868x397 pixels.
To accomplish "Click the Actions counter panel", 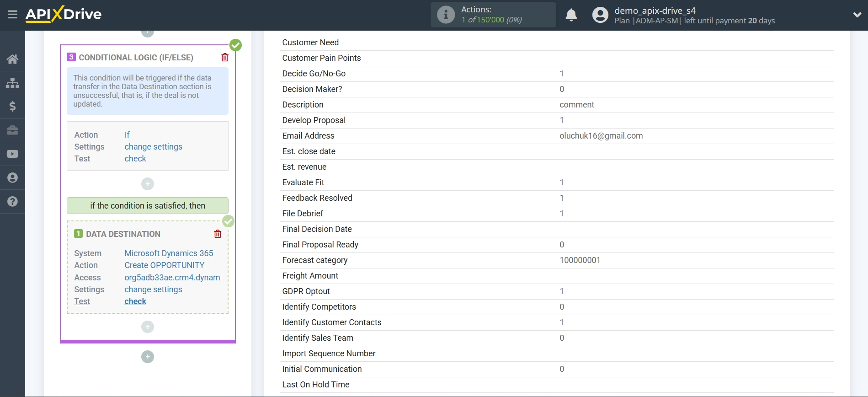I will tap(493, 15).
